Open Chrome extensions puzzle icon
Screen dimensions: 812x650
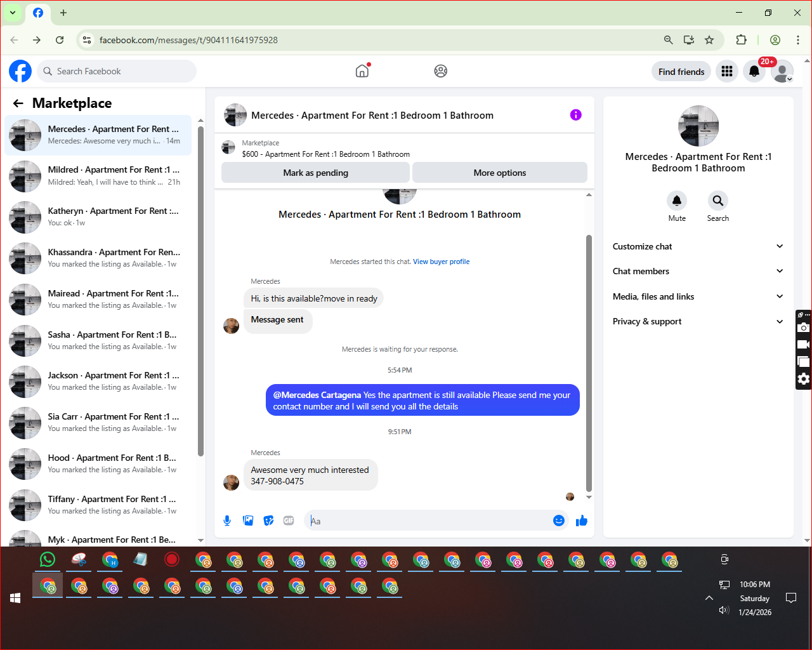click(x=741, y=40)
